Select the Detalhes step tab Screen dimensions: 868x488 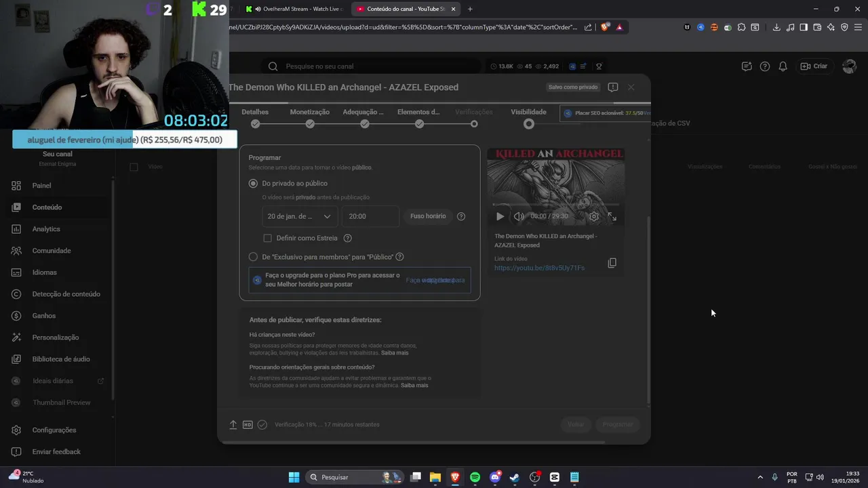point(255,117)
